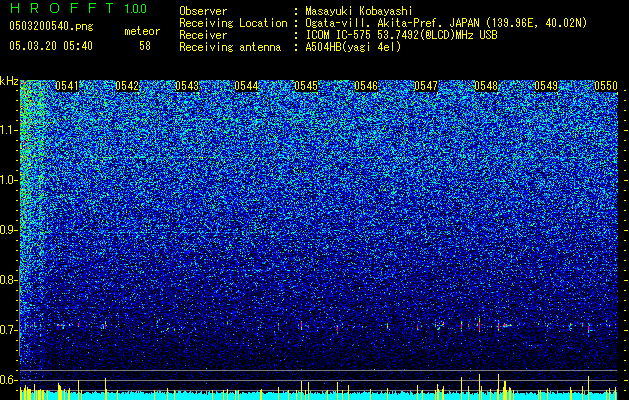Click the Receiving Location label
Screen dimensions: 629x400
(x=233, y=23)
